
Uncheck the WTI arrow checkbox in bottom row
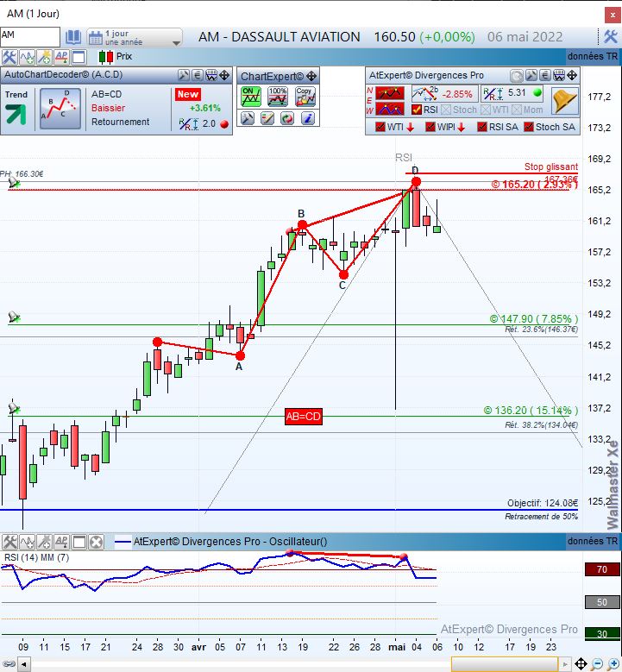click(x=380, y=127)
